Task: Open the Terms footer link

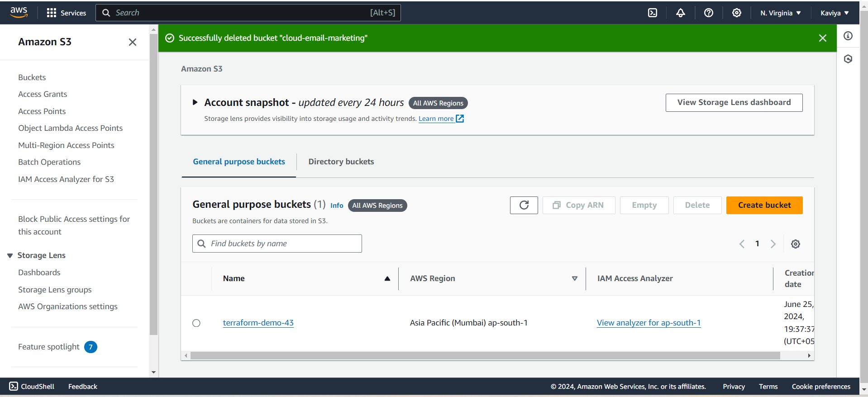Action: [x=768, y=387]
